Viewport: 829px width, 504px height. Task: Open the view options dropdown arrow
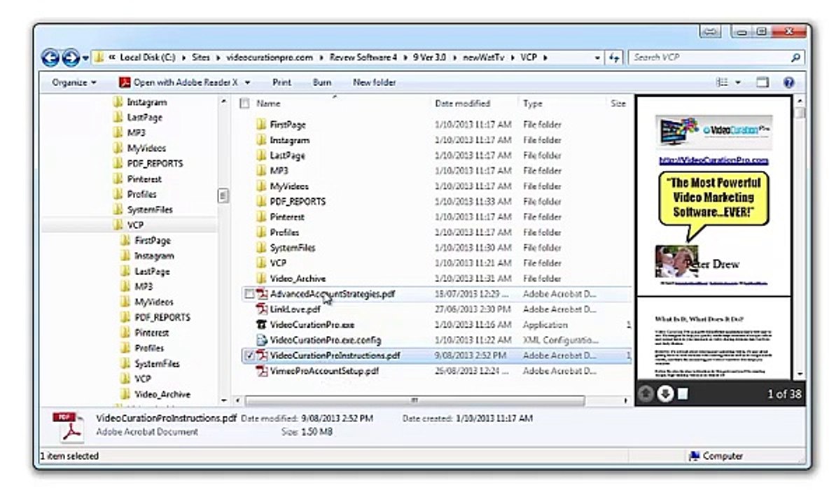pyautogui.click(x=738, y=83)
